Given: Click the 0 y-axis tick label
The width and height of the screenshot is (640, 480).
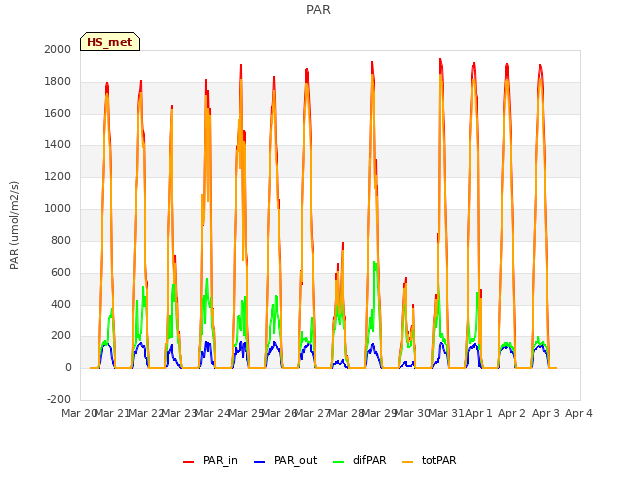Looking at the screenshot, I should [68, 367].
